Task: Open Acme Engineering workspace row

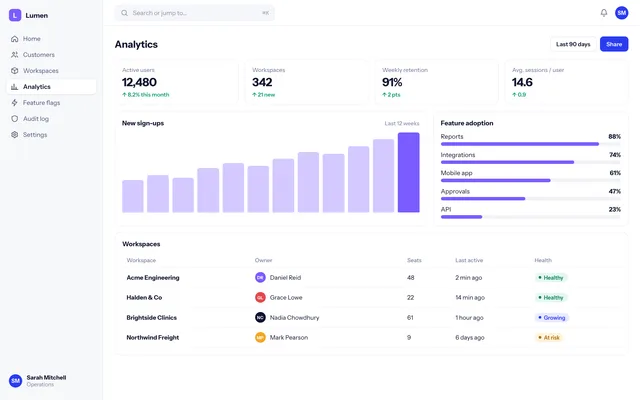Action: (x=372, y=278)
